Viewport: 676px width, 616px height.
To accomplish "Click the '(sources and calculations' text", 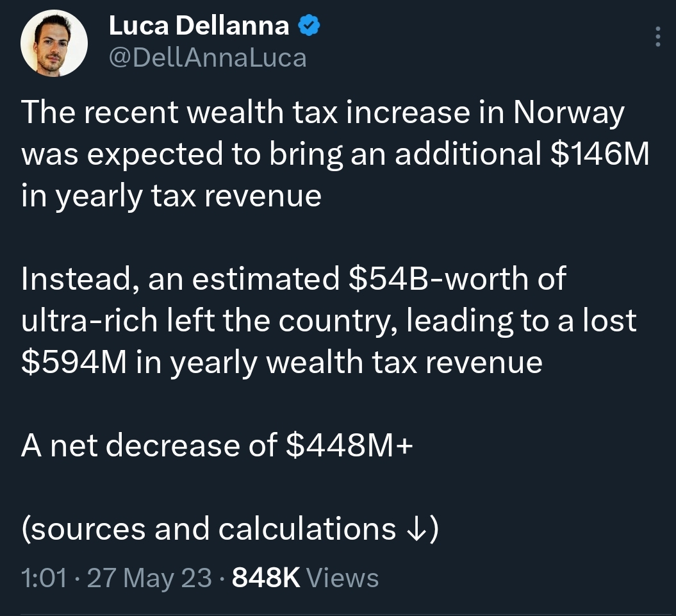I will coord(208,529).
